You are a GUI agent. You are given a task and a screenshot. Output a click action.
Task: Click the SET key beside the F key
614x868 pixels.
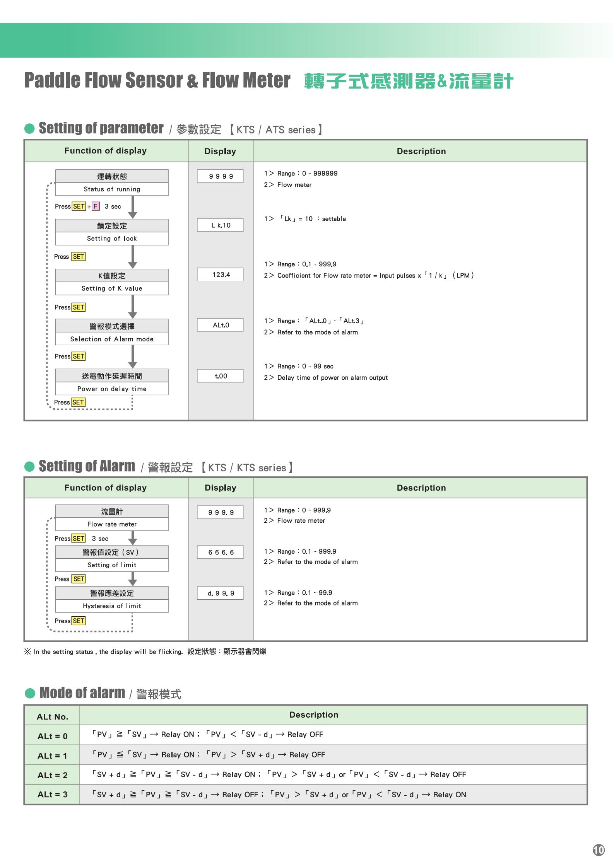[79, 206]
